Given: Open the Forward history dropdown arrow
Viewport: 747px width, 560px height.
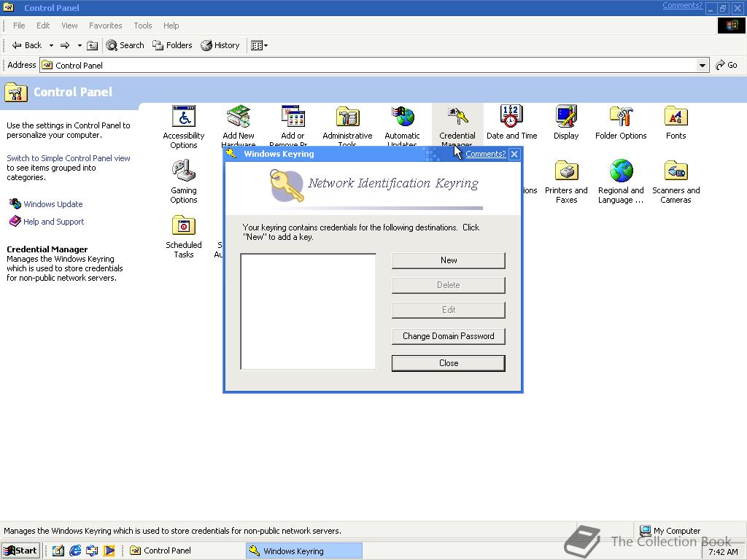Looking at the screenshot, I should pos(79,45).
